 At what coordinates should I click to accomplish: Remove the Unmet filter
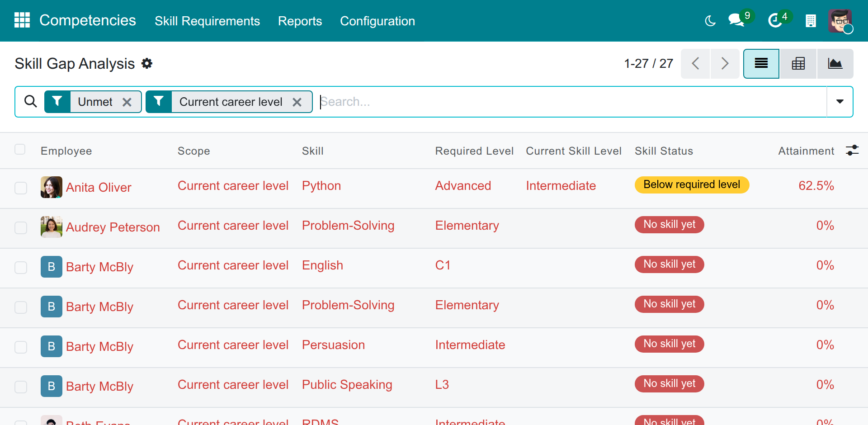(127, 102)
